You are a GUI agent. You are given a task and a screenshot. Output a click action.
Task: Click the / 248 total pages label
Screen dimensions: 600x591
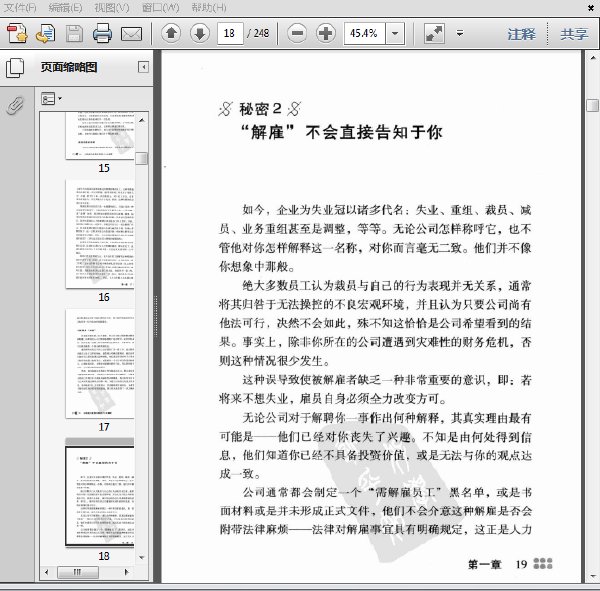(258, 34)
